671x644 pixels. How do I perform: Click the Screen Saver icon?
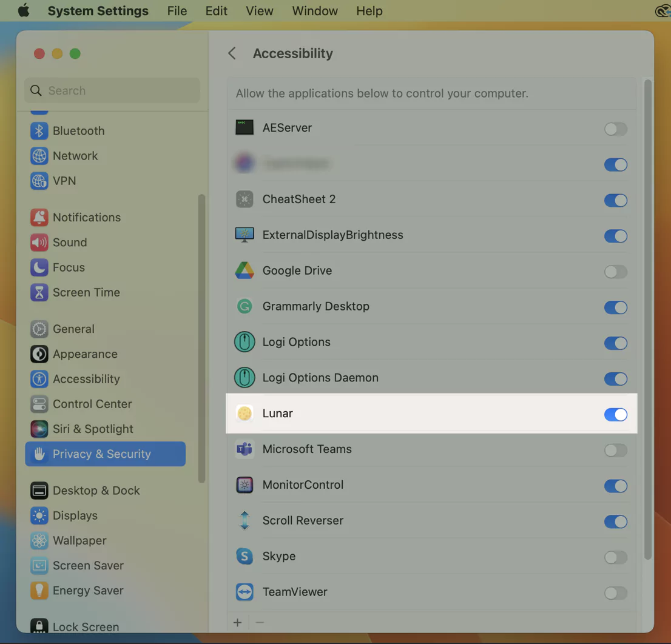[x=39, y=565]
